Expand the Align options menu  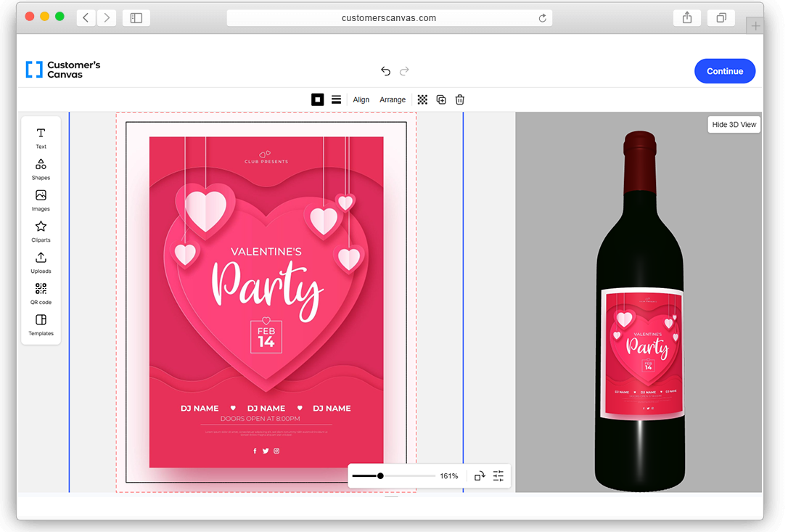[361, 100]
